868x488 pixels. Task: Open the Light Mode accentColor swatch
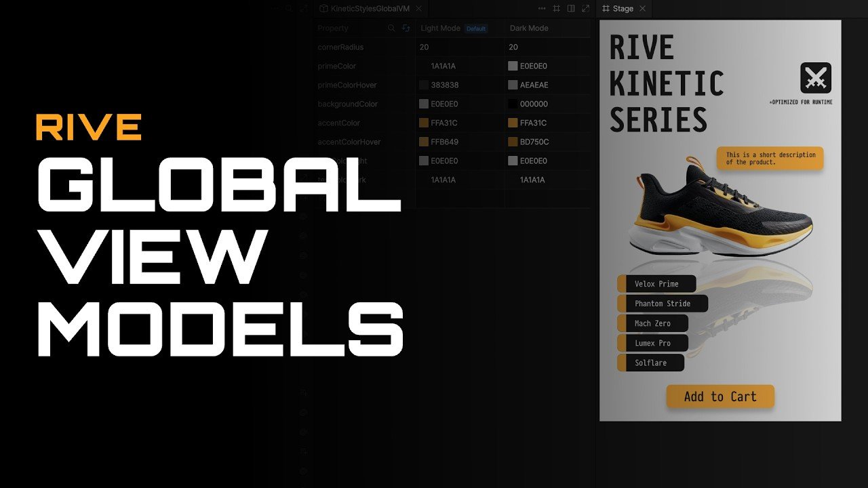[x=424, y=123]
